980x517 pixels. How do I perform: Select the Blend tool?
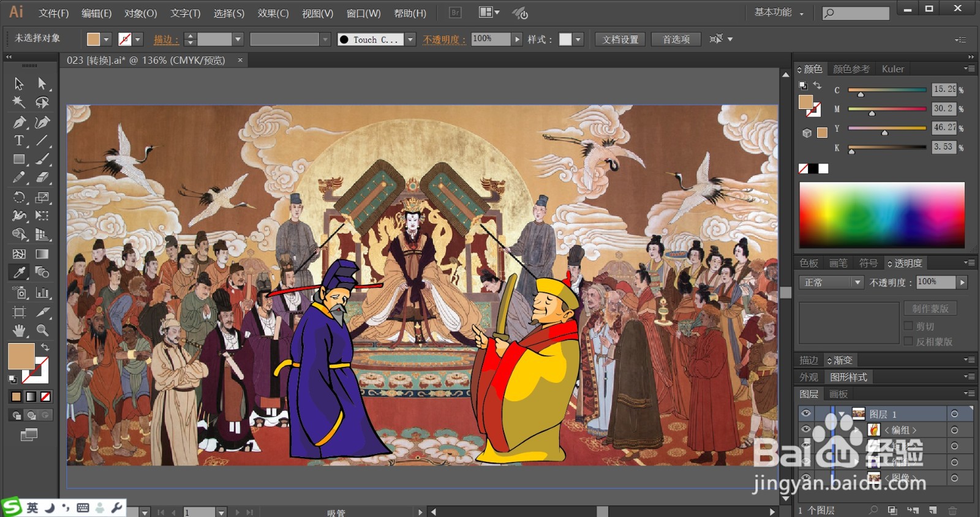(x=42, y=273)
